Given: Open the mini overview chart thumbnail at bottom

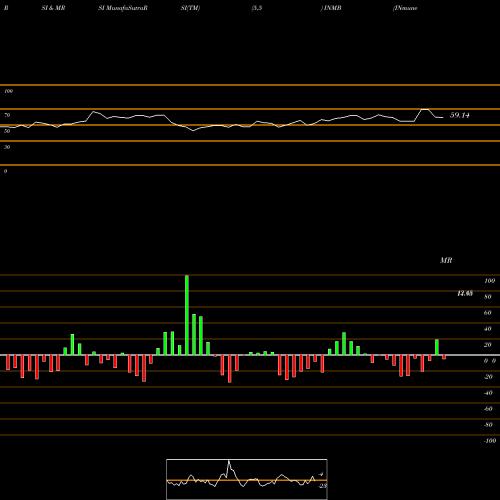Looking at the screenshot, I should tap(247, 479).
